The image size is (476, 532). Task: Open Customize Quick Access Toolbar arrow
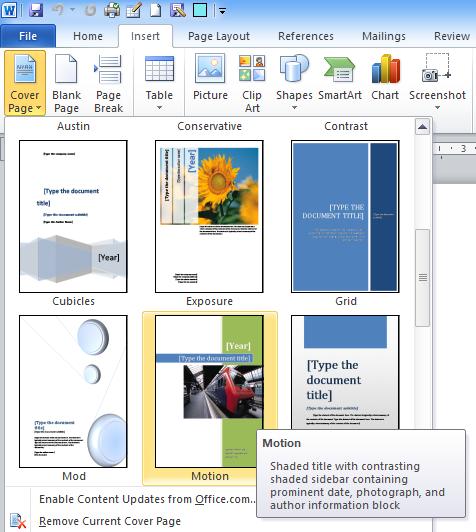pos(222,11)
